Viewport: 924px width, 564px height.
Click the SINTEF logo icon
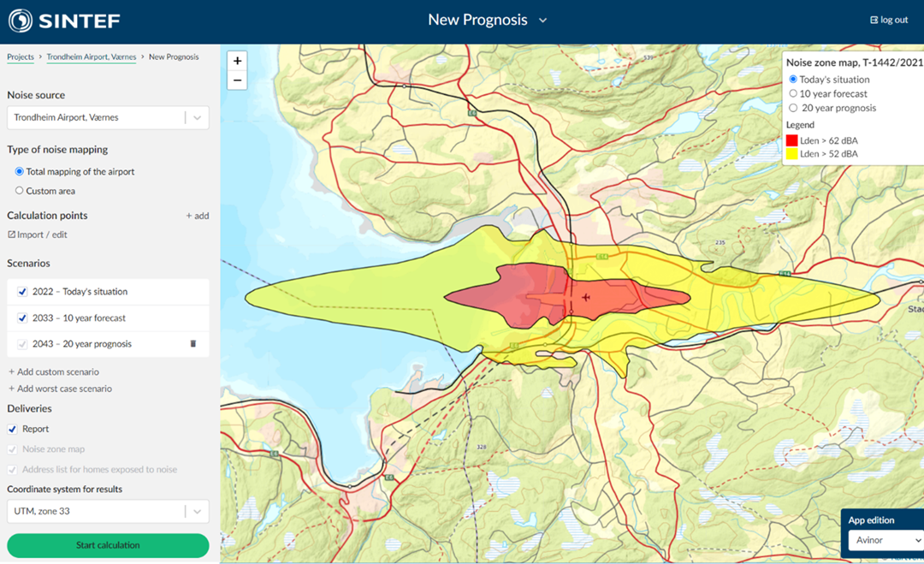pos(21,21)
